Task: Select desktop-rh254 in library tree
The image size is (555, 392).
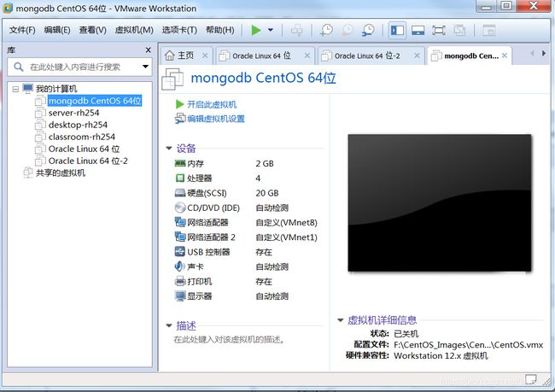Action: click(78, 125)
